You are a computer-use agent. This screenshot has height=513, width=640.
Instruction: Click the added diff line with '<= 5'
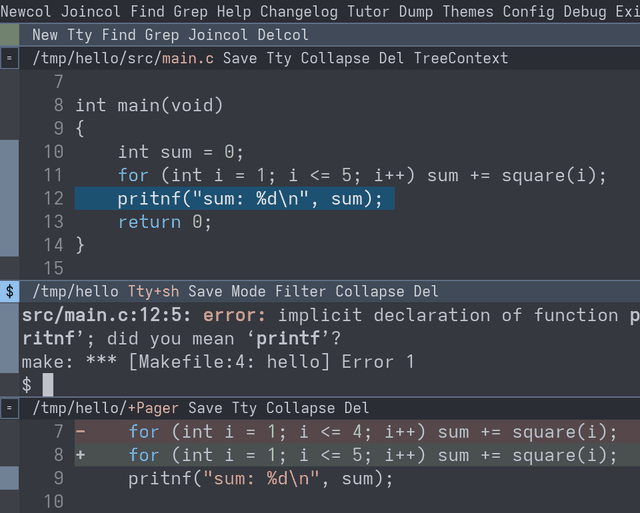pyautogui.click(x=357, y=455)
